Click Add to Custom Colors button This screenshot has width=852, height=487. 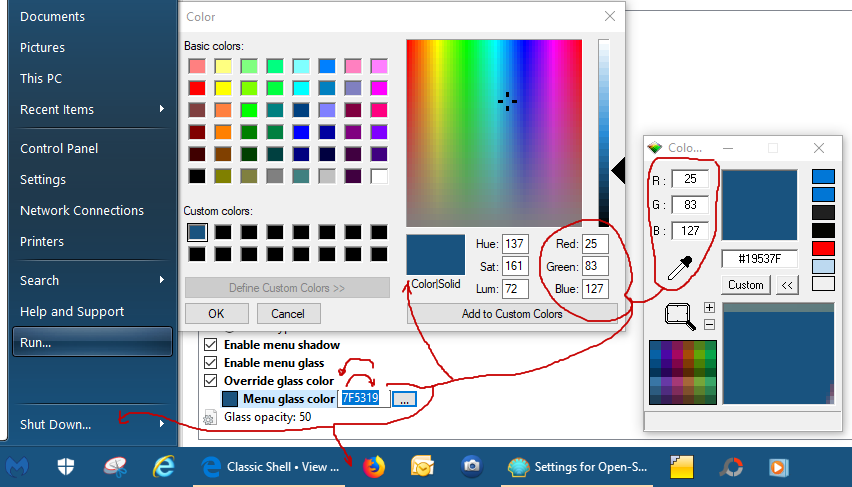pyautogui.click(x=512, y=314)
